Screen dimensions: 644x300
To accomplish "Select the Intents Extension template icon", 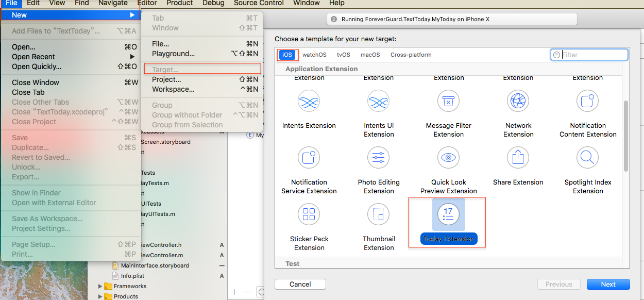I will 309,101.
